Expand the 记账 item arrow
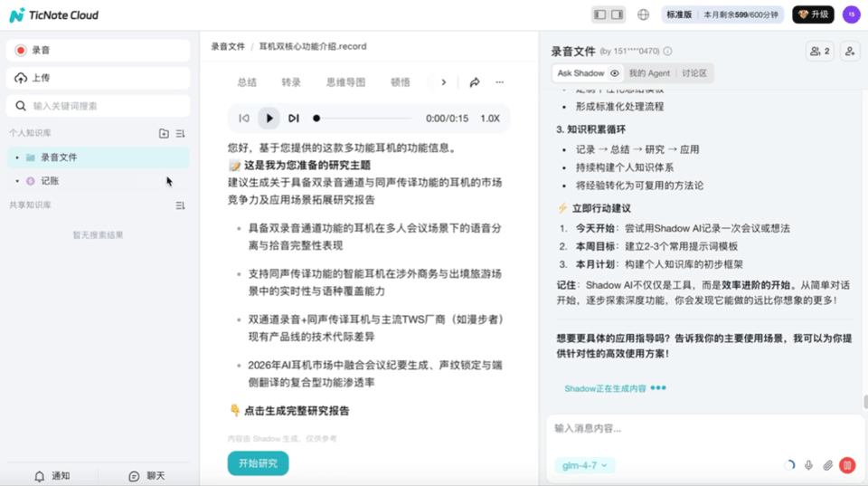Viewport: 868px width, 486px height. (x=17, y=181)
